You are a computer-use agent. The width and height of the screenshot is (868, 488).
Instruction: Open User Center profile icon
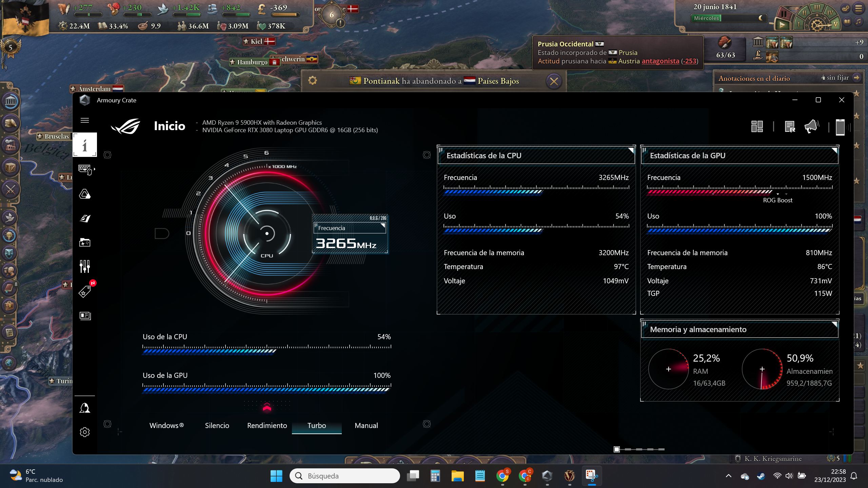pos(85,408)
